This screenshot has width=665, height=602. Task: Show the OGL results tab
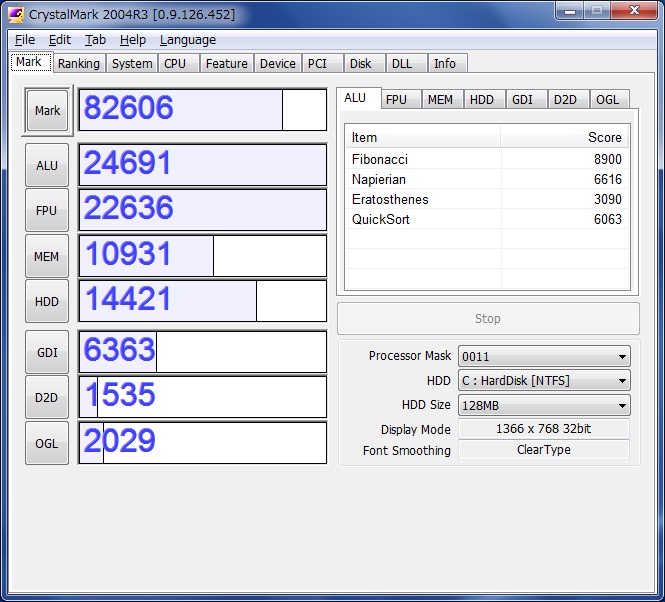[610, 100]
